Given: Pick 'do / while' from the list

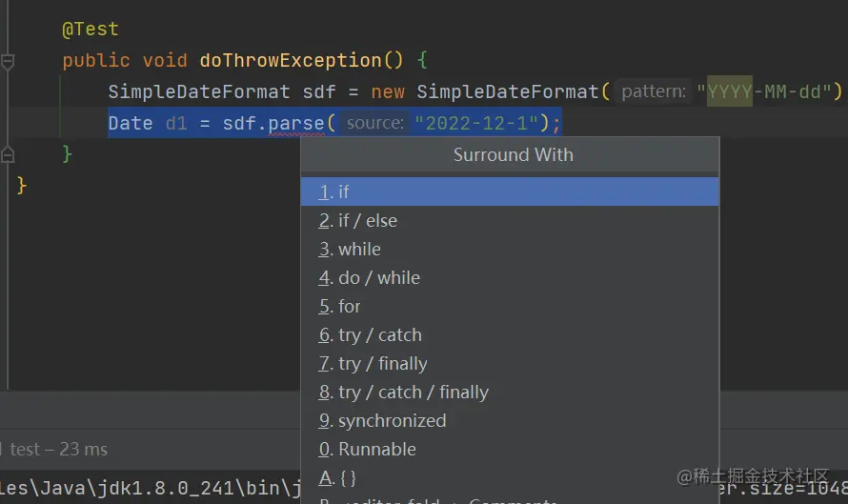Looking at the screenshot, I should (510, 277).
